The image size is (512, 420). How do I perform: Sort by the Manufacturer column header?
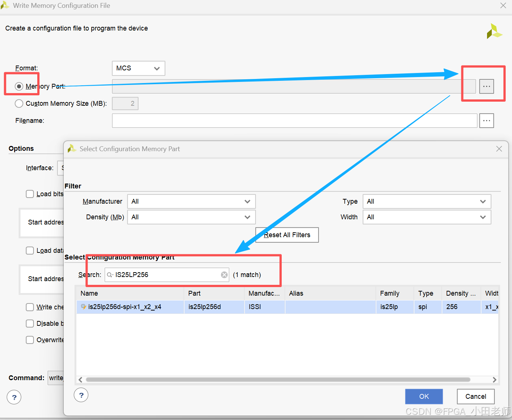point(265,293)
